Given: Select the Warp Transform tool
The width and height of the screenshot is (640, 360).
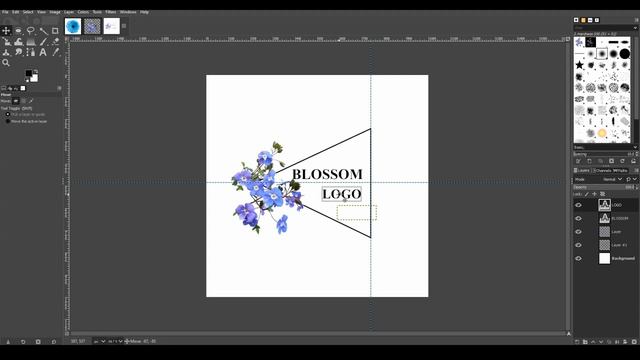Looking at the screenshot, I should pos(18,42).
